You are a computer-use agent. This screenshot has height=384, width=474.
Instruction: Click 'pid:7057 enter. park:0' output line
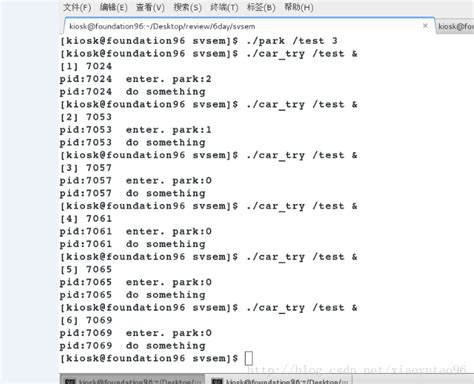click(136, 180)
